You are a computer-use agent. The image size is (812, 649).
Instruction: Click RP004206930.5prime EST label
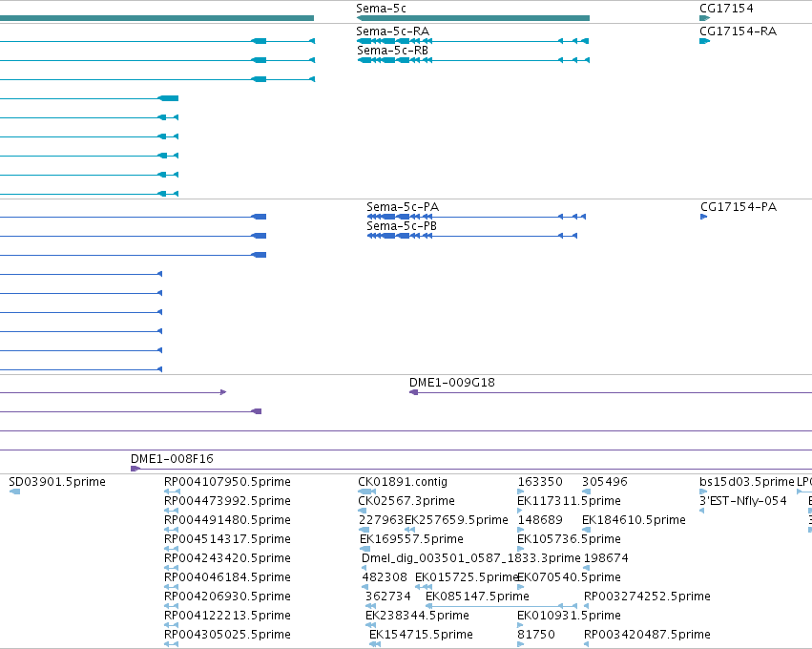227,597
